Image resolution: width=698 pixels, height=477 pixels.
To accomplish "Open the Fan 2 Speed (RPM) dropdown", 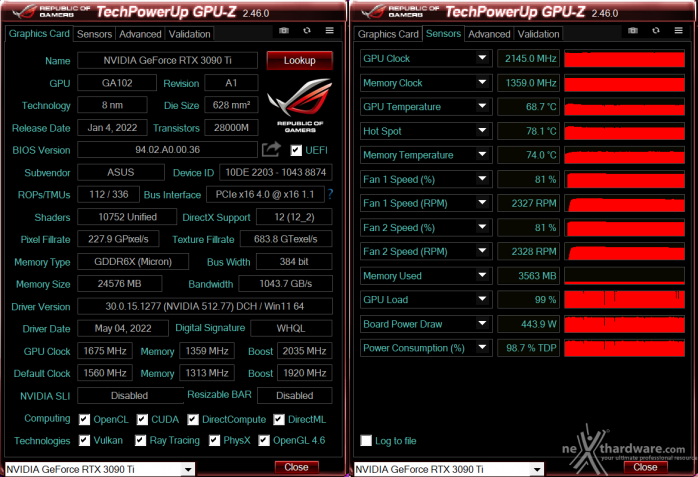I will [x=482, y=251].
